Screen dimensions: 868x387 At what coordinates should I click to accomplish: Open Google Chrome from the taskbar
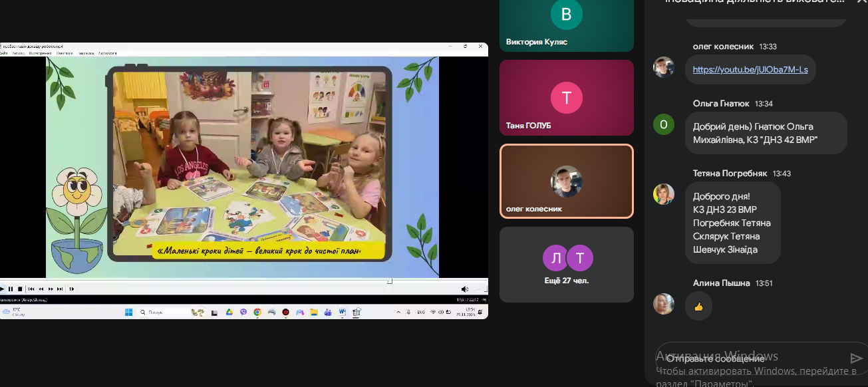pos(257,312)
